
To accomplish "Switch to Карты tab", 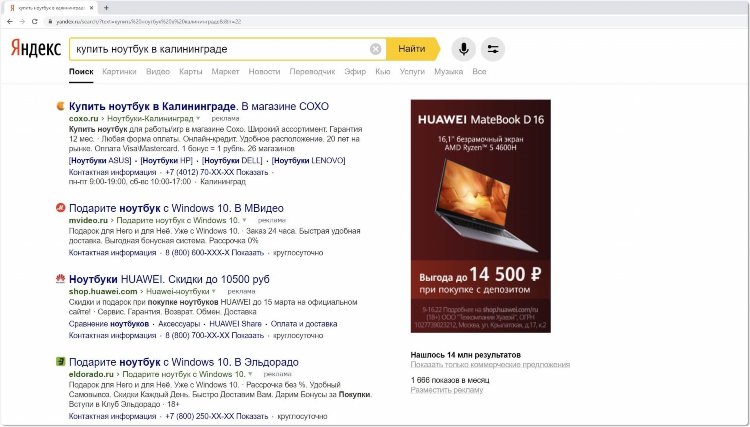I will tap(190, 71).
